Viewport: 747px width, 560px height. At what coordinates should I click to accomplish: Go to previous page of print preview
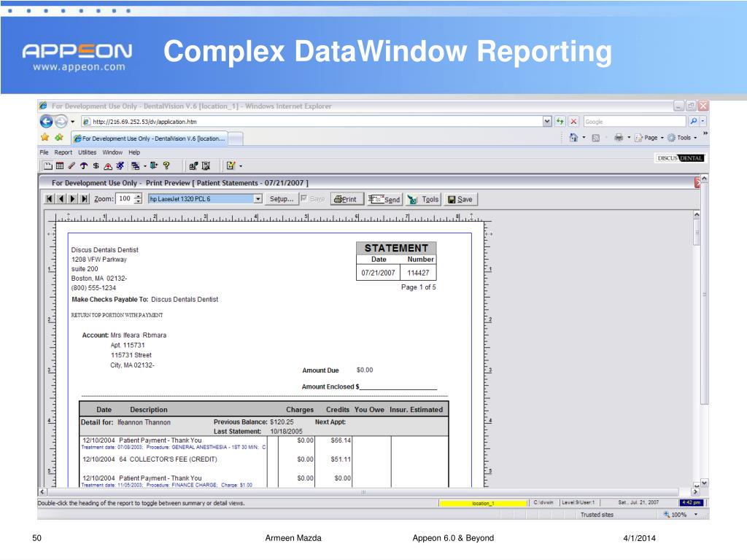(61, 198)
